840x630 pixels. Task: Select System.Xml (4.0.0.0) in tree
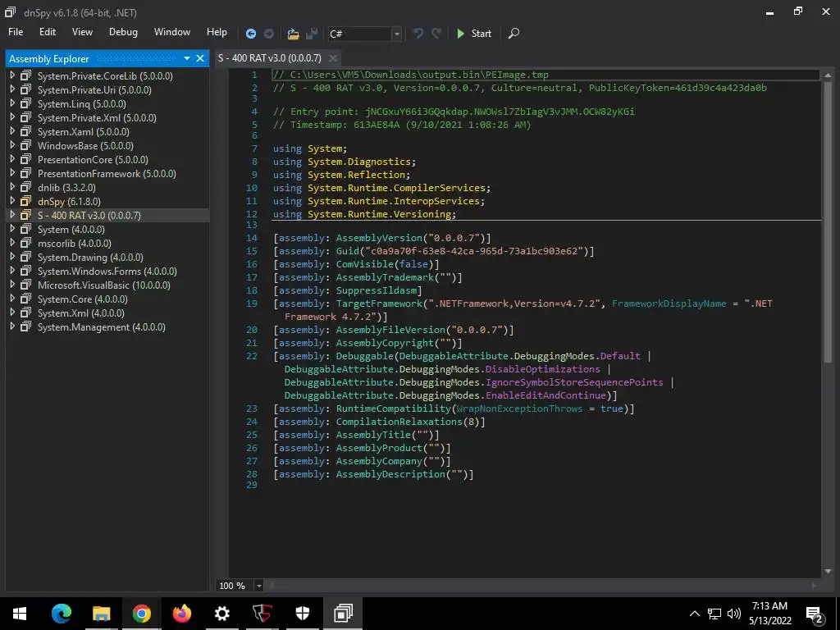coord(81,313)
